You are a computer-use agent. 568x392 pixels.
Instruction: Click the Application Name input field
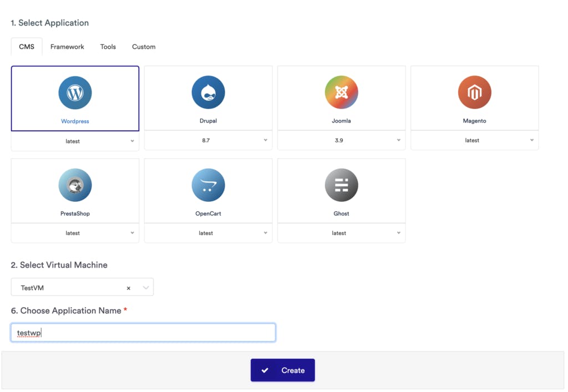tap(143, 333)
